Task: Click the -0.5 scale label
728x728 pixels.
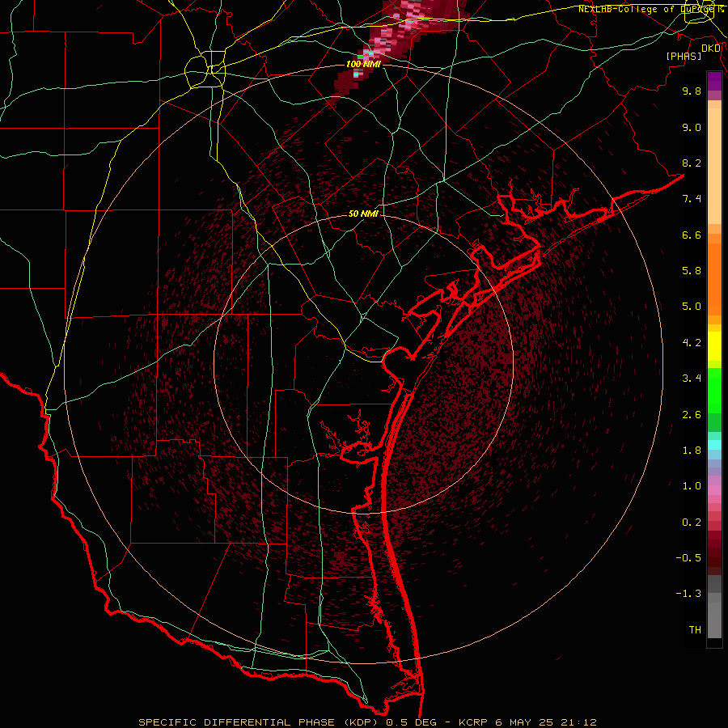Action: coord(688,558)
